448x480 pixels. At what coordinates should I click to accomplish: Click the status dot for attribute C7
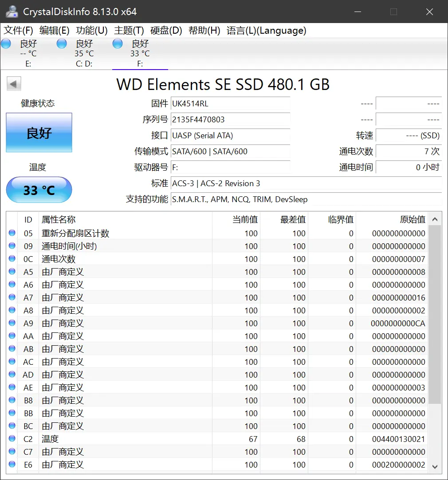click(x=12, y=452)
